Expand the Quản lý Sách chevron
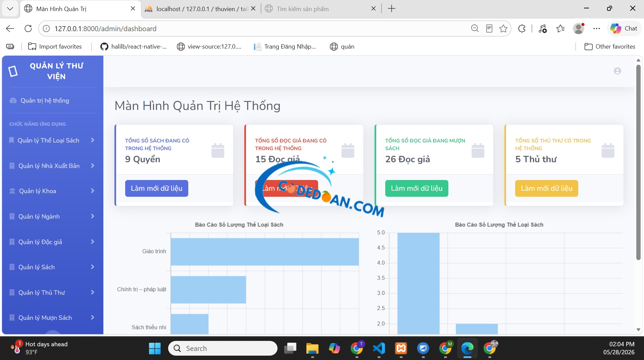This screenshot has height=360, width=644. pos(93,267)
